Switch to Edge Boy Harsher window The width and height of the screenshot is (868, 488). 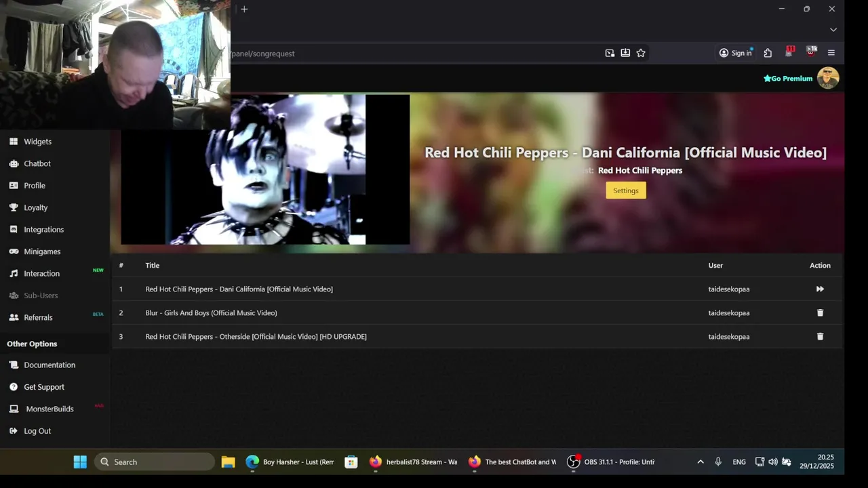pos(290,462)
